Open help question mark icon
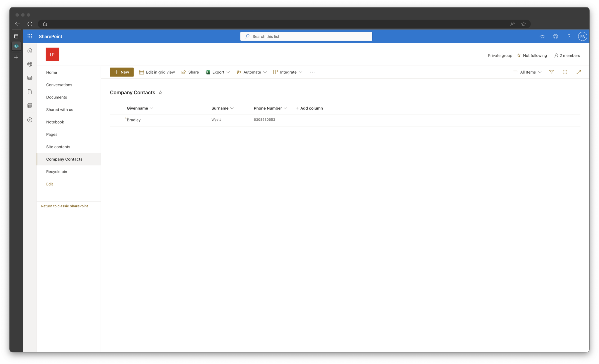The width and height of the screenshot is (599, 364). coord(569,36)
